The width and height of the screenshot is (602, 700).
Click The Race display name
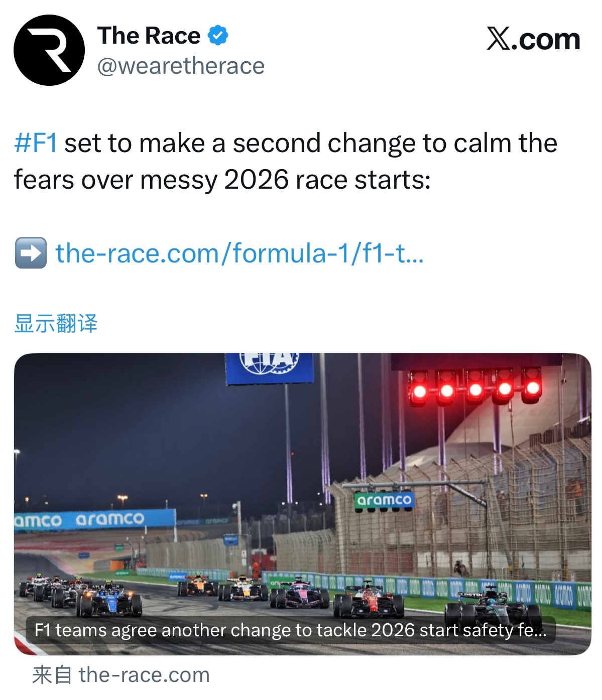(149, 36)
